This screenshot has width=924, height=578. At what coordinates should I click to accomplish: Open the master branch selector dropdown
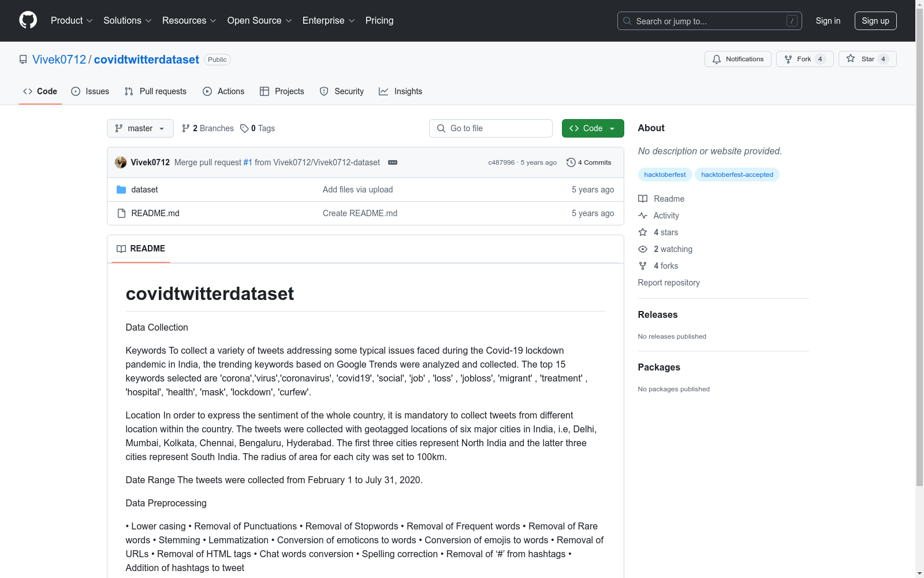tap(140, 128)
